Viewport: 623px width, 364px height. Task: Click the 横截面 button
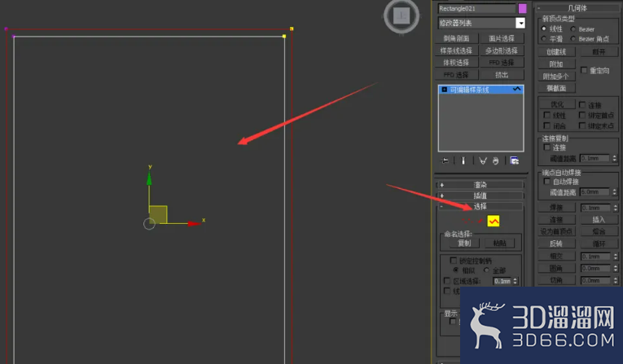(556, 88)
